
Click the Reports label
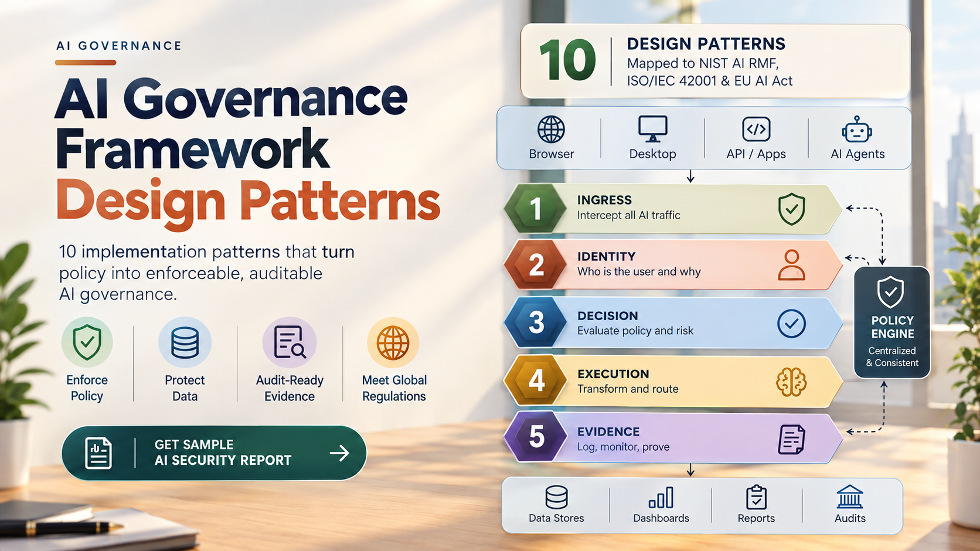click(756, 518)
